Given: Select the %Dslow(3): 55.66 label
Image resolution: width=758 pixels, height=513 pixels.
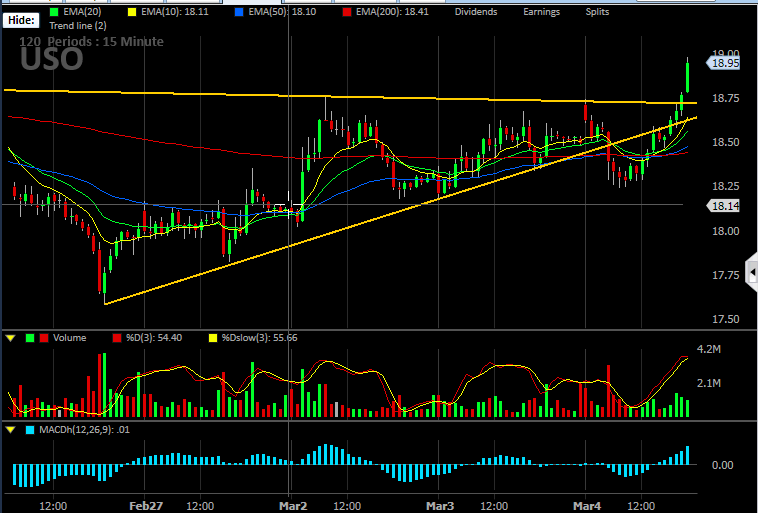Looking at the screenshot, I should [260, 338].
